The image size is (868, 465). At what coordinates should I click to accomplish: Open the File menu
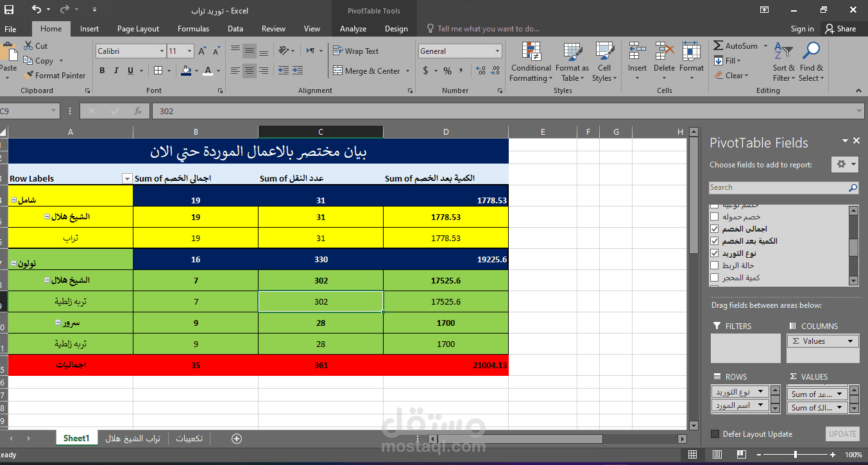click(10, 29)
